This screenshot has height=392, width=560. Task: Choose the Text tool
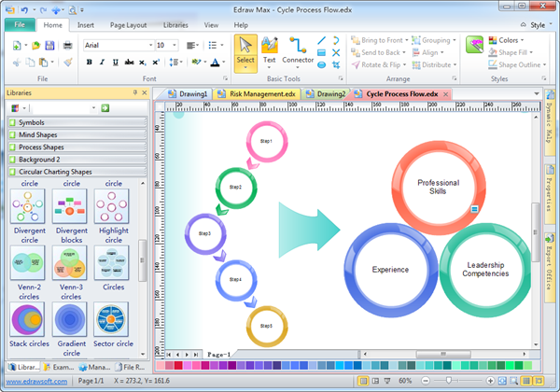pos(270,50)
